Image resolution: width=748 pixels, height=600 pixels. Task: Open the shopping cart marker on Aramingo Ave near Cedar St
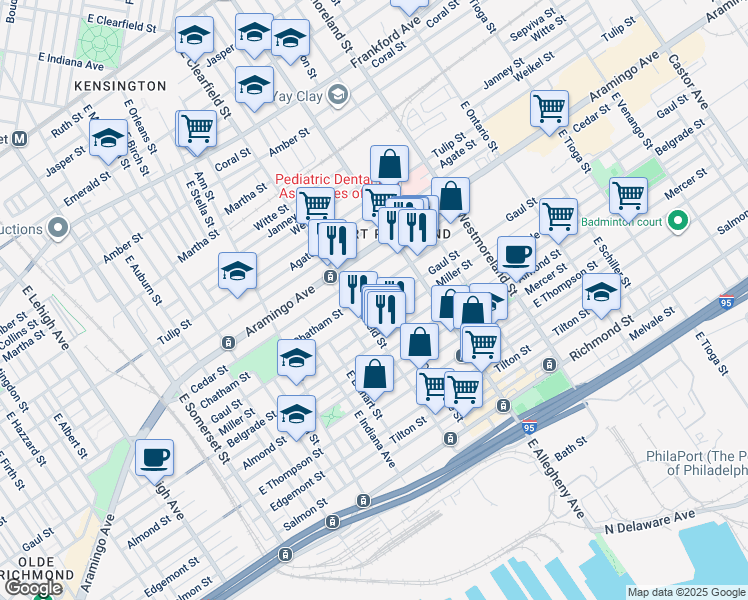click(x=550, y=110)
